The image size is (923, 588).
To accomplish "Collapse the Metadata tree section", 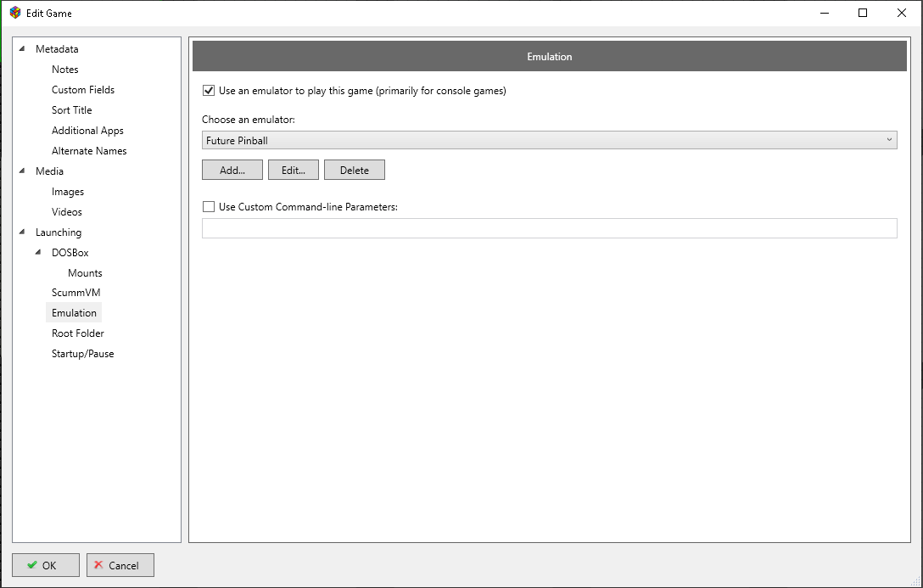I will pyautogui.click(x=22, y=49).
